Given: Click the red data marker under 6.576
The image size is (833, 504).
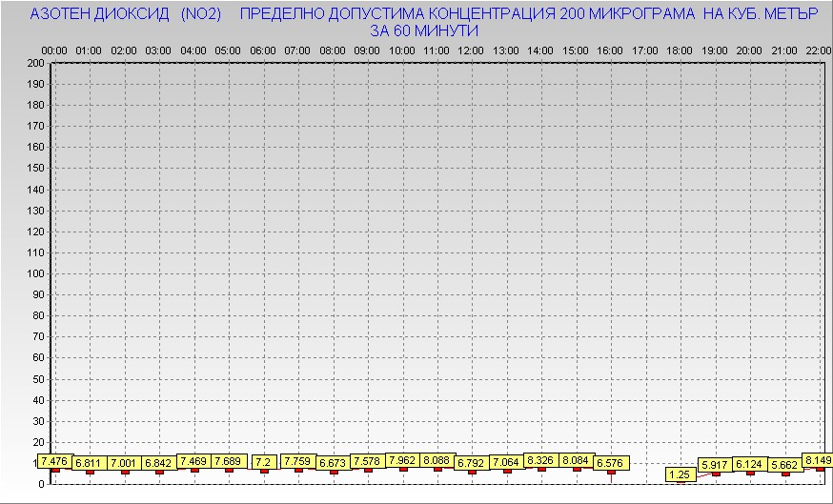Looking at the screenshot, I should 612,473.
